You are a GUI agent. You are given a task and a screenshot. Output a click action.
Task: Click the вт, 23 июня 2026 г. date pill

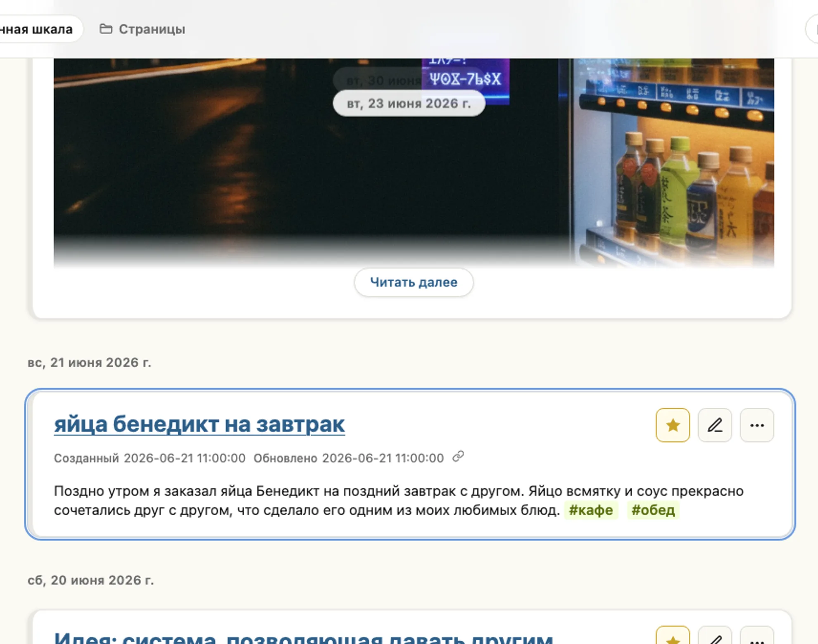click(x=409, y=104)
